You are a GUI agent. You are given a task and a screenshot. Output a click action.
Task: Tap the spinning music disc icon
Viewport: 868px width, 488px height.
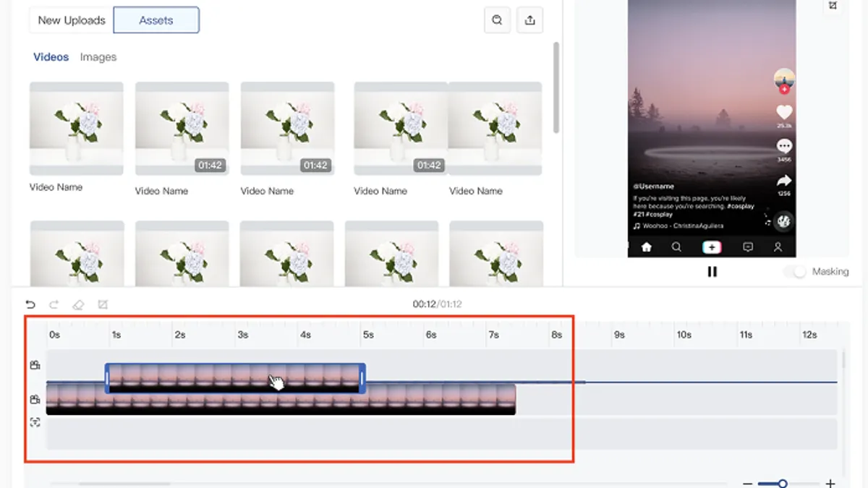pos(784,221)
